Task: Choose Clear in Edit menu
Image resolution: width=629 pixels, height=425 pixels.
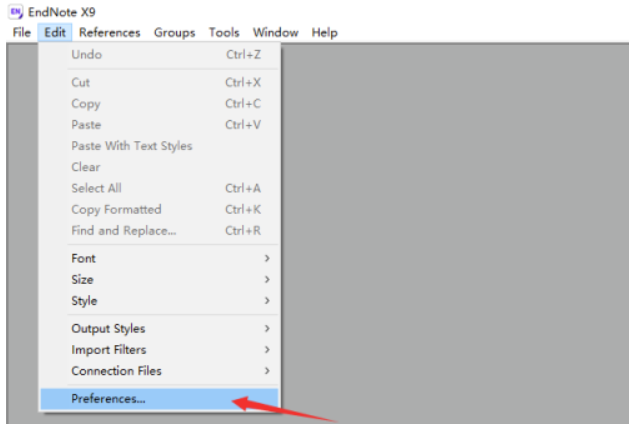Action: (159, 167)
